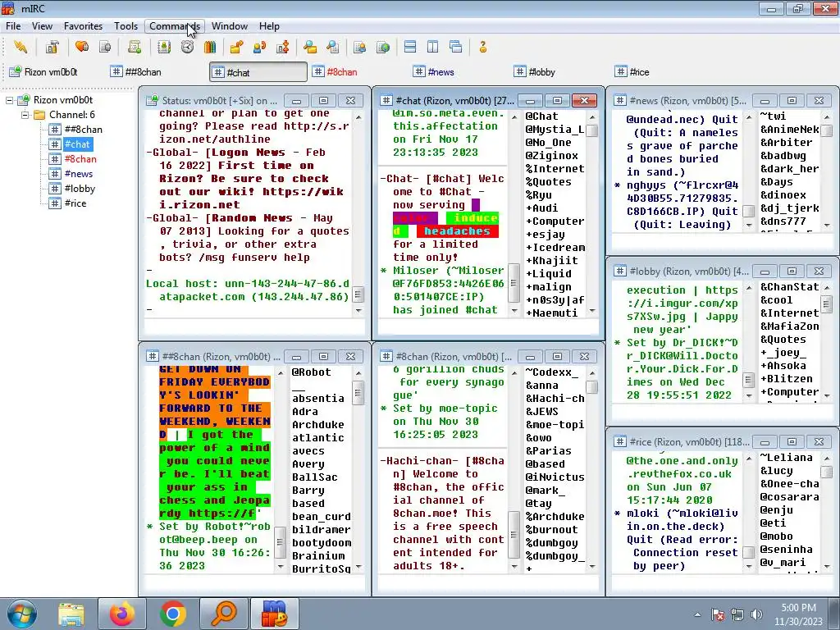
Task: Open the About help question-mark icon
Action: point(482,47)
